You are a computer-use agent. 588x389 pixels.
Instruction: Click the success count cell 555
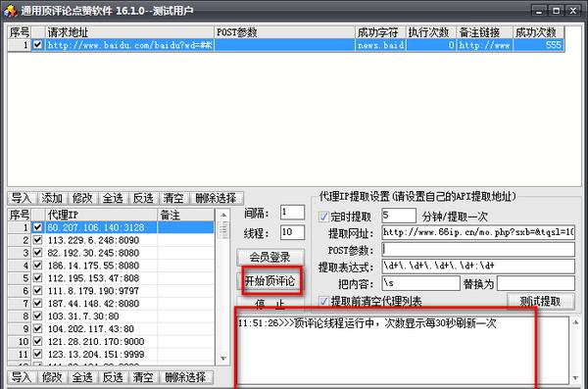[539, 45]
